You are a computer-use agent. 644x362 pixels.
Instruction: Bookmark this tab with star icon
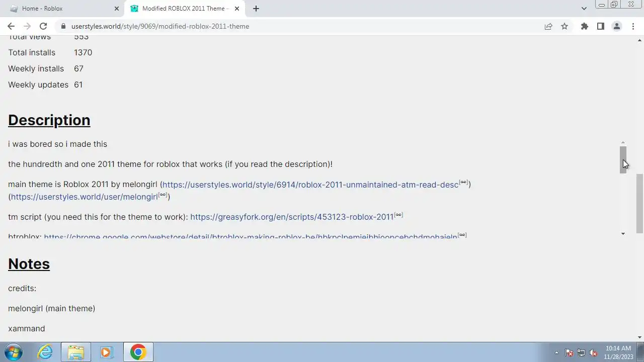565,26
